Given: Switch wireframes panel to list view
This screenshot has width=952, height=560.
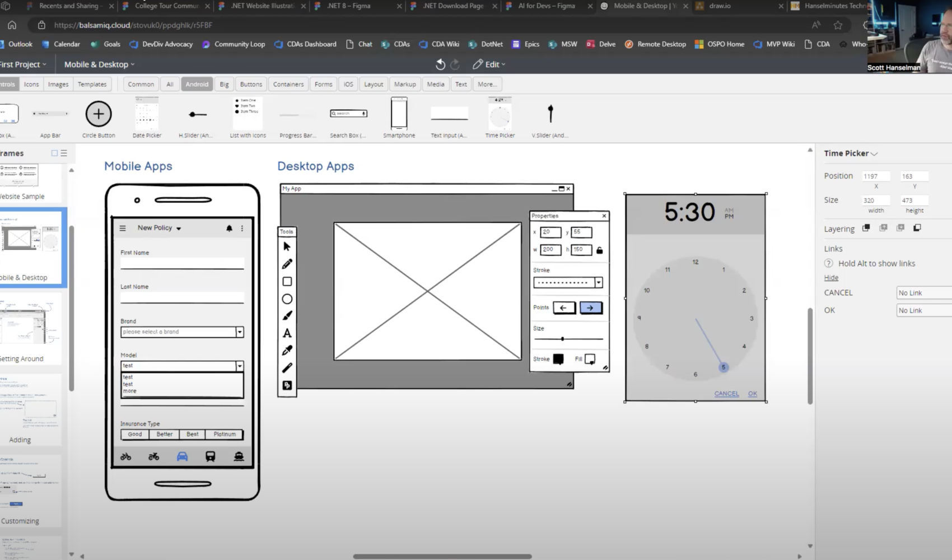Looking at the screenshot, I should coord(64,153).
